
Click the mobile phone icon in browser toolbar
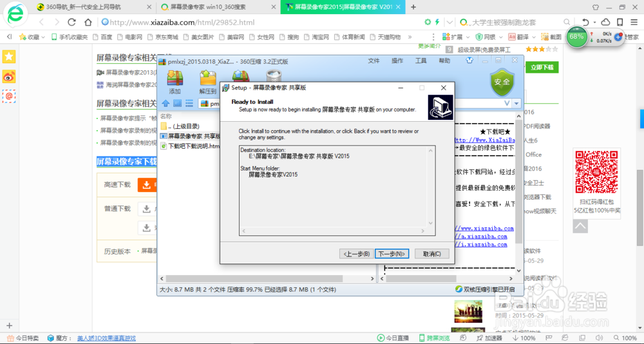coord(620,22)
